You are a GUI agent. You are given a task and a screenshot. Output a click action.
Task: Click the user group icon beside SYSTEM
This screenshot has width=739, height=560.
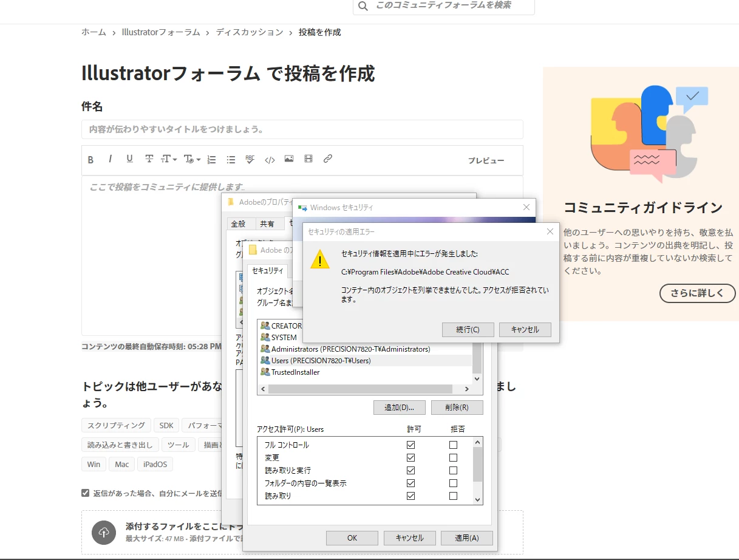click(x=265, y=337)
